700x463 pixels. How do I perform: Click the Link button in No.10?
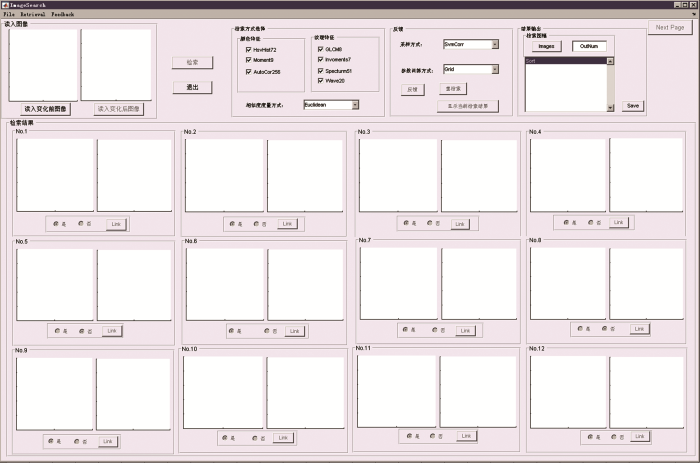[283, 438]
